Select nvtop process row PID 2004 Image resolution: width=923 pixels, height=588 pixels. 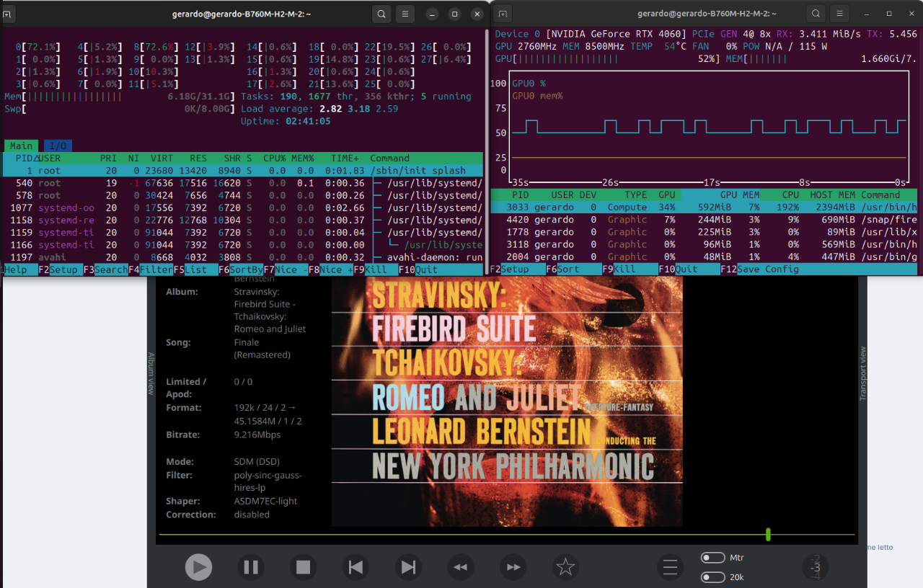(704, 257)
